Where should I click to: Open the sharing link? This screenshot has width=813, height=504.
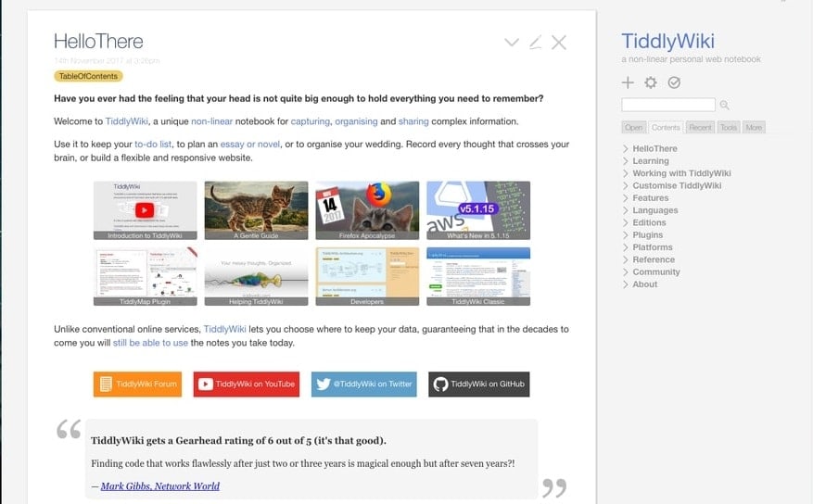(413, 121)
